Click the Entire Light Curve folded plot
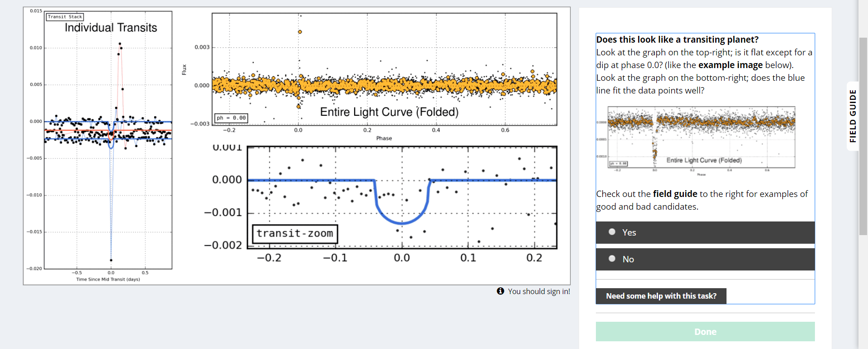The width and height of the screenshot is (868, 349). (x=384, y=69)
